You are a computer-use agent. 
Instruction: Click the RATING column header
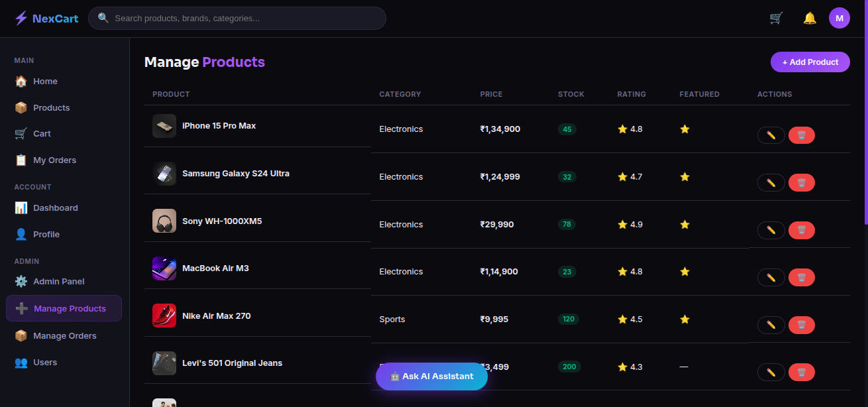pyautogui.click(x=631, y=94)
